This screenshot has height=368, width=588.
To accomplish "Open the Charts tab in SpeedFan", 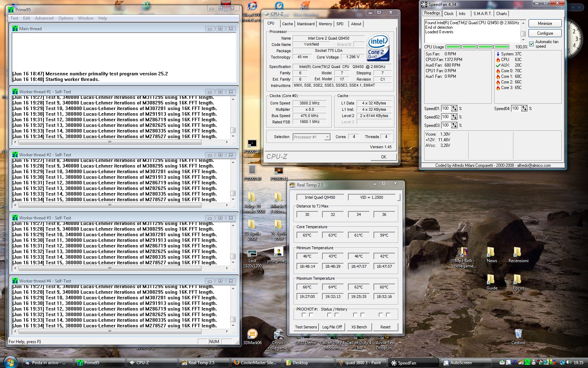I will point(502,14).
